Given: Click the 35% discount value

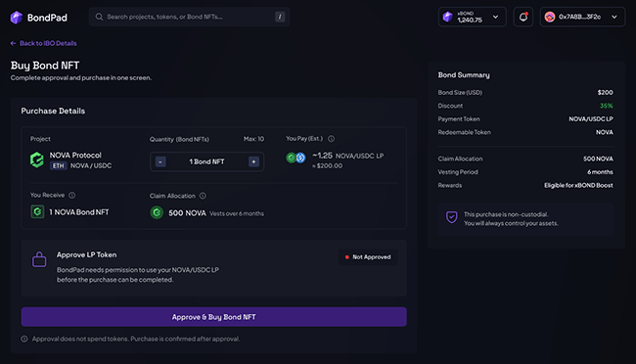Looking at the screenshot, I should click(607, 106).
